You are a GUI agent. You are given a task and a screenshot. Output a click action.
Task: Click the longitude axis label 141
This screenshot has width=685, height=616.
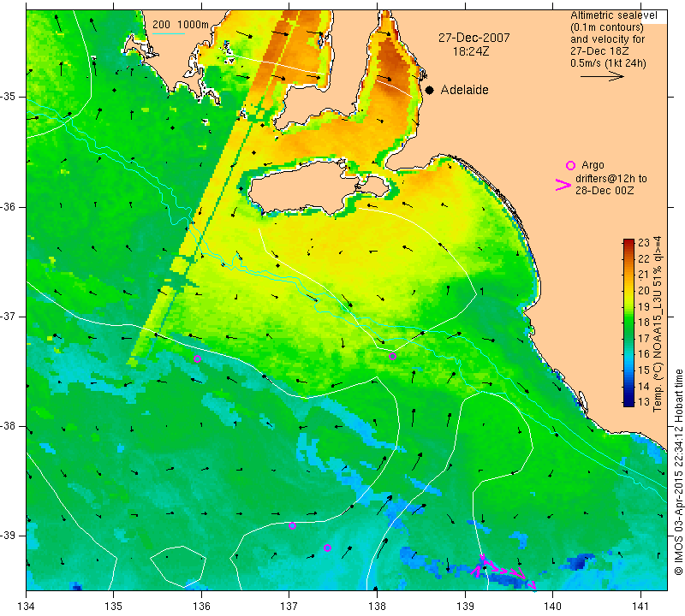pos(640,607)
